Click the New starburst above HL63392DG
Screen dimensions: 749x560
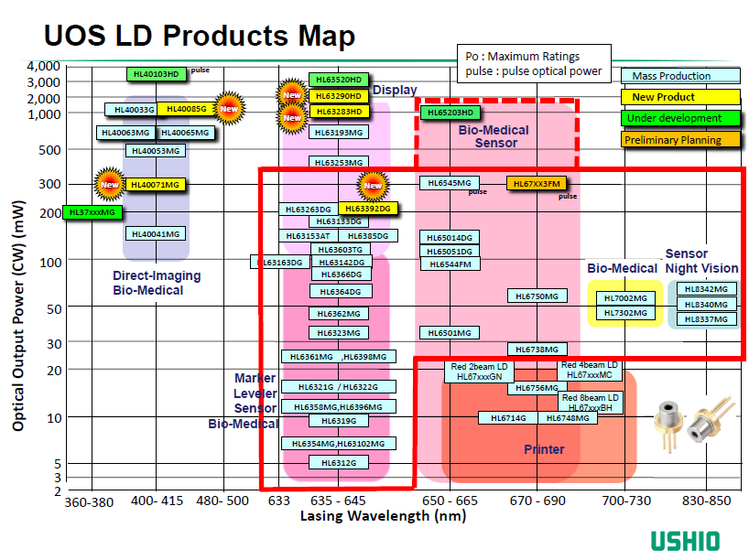point(373,185)
